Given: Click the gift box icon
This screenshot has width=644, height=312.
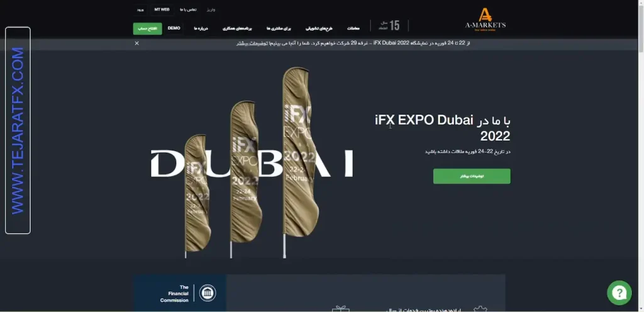Looking at the screenshot, I should click(x=341, y=308).
